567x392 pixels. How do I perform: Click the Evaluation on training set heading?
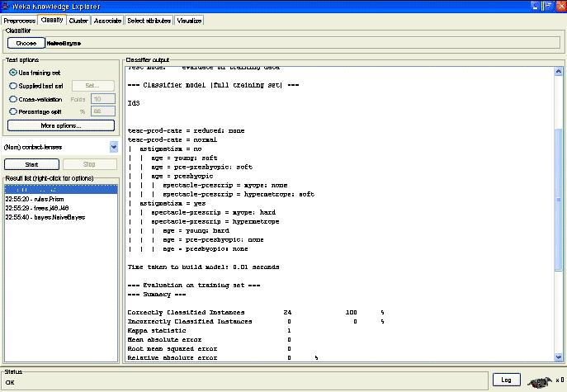click(x=194, y=285)
